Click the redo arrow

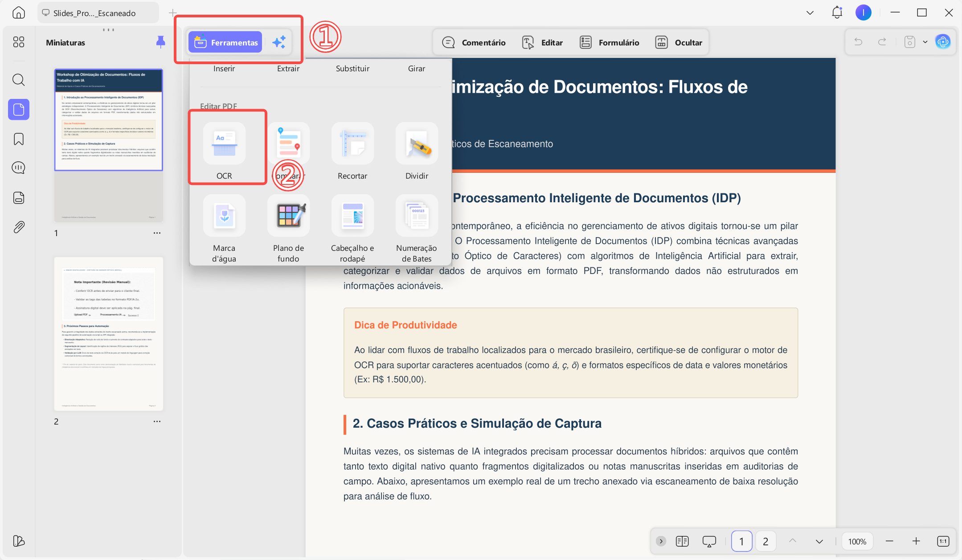(x=882, y=42)
